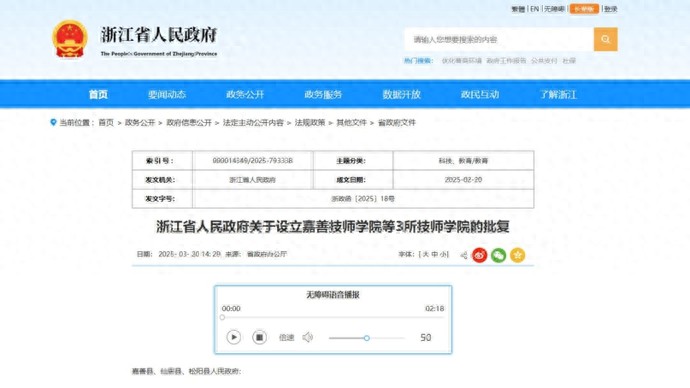Click breadcrumb link 政府信息公开
690x388 pixels.
(x=189, y=123)
